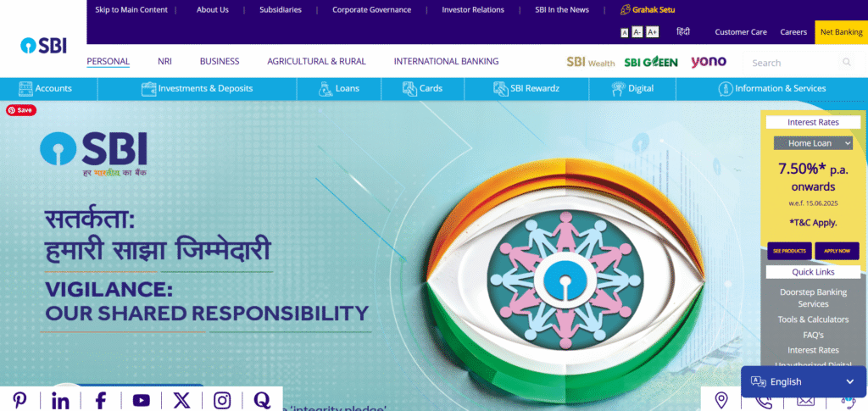Click the Net Banking button

point(842,32)
